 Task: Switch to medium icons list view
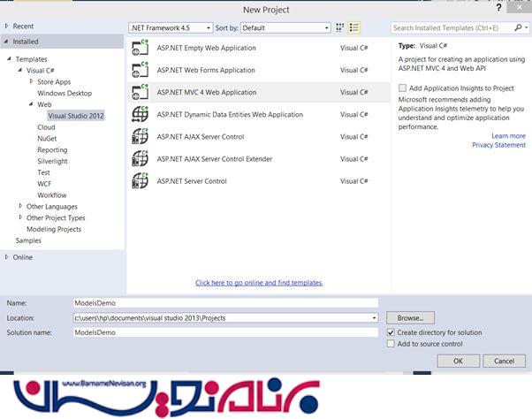(x=353, y=27)
